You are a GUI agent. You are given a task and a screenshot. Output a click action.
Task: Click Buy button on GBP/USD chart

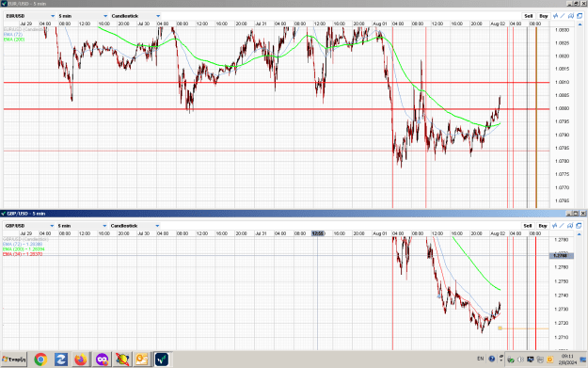543,226
